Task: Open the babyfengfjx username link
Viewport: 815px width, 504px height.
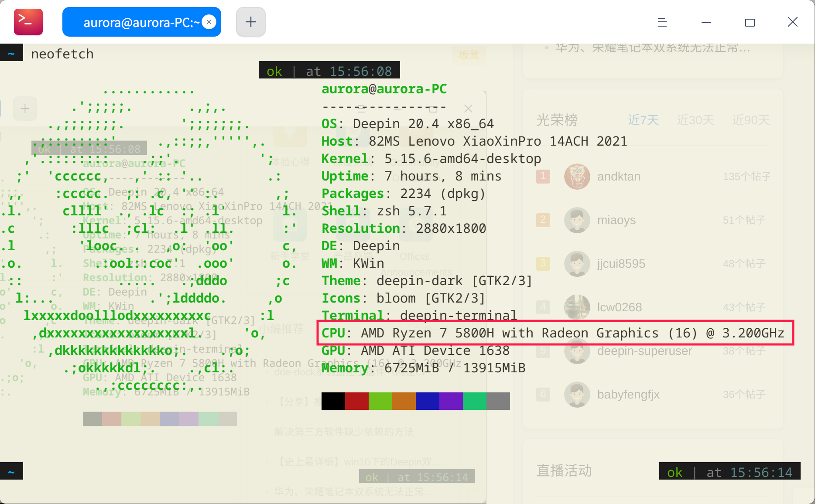Action: click(628, 395)
